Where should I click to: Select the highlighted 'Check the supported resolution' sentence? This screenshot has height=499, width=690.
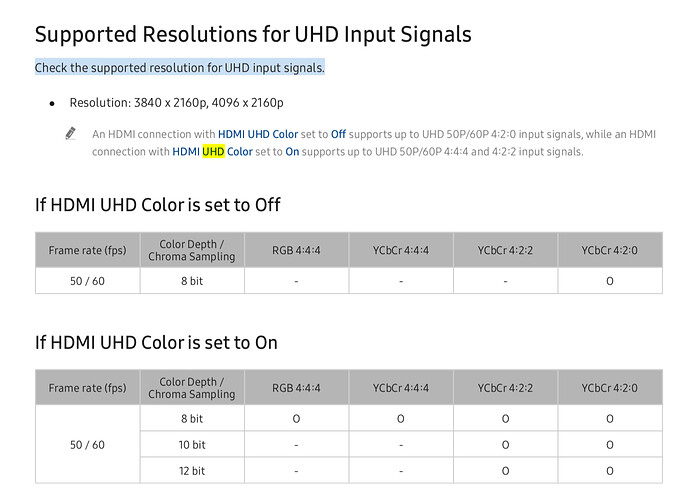(180, 68)
